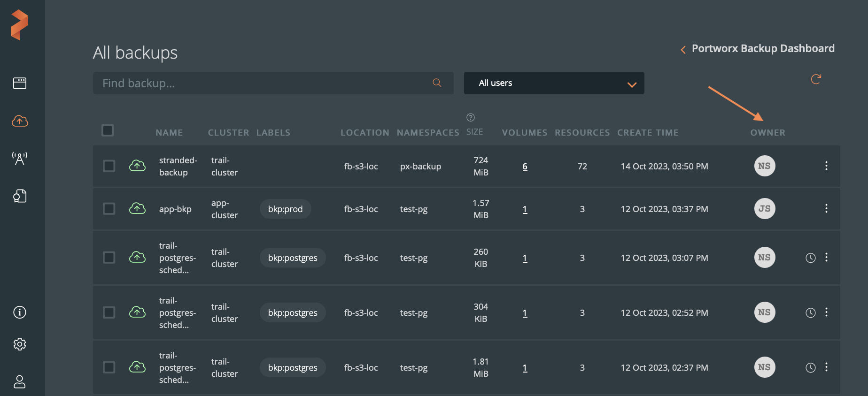Click the schedule clock icon for 03:07 PM backup
The width and height of the screenshot is (868, 396).
coord(810,258)
